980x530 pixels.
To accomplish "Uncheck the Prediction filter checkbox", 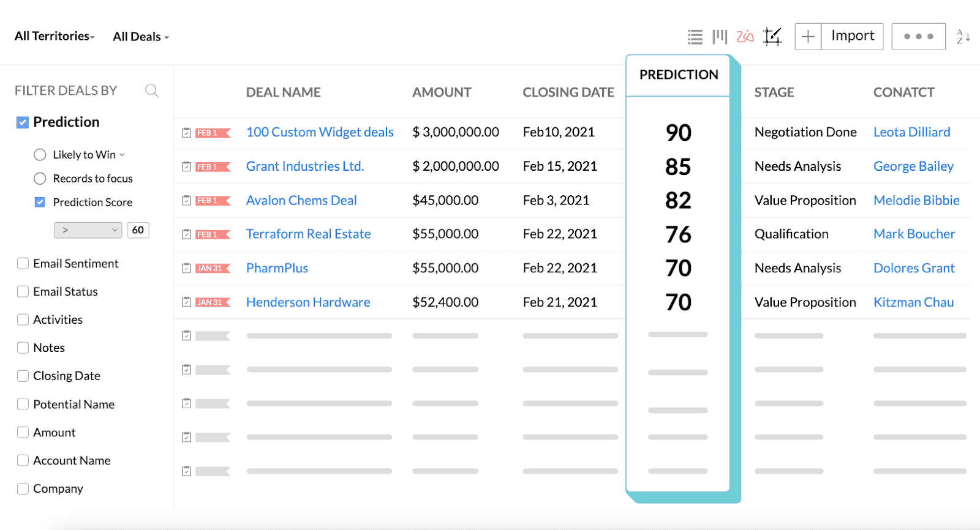I will click(x=22, y=122).
